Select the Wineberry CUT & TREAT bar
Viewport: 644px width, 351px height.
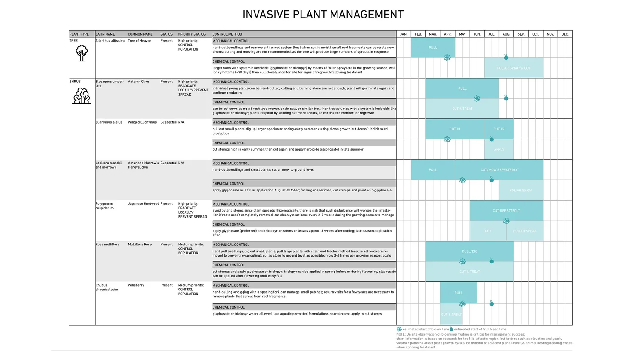click(x=451, y=314)
